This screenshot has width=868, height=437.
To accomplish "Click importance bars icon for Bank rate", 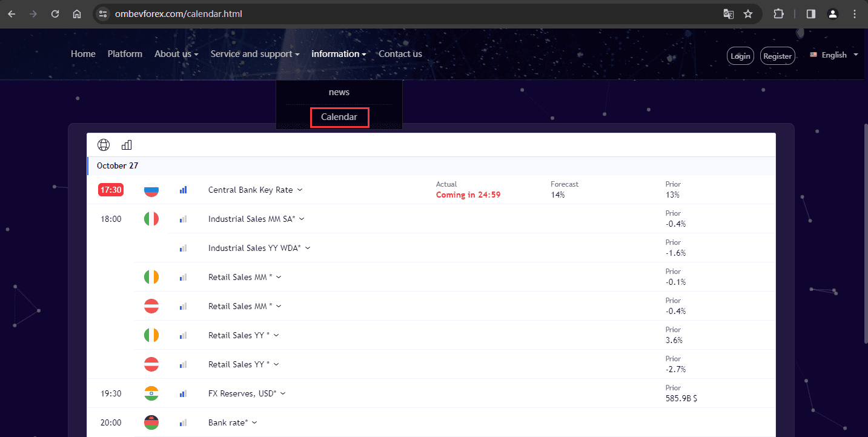I will 183,422.
